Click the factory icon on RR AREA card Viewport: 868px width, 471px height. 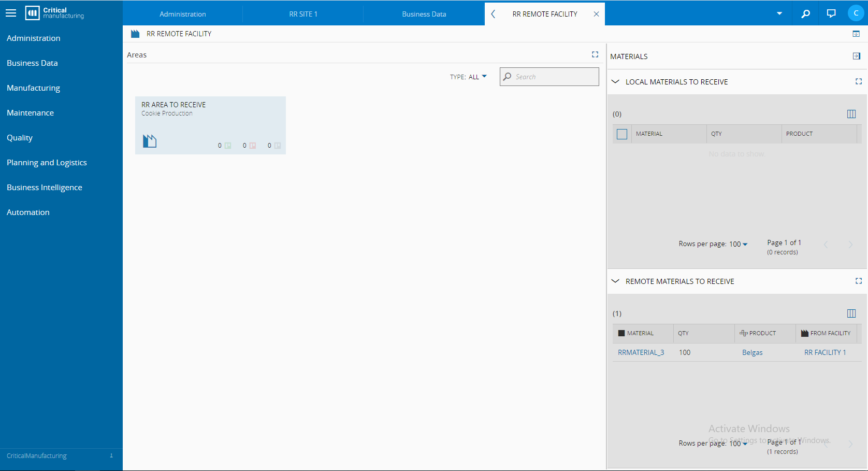pos(150,141)
